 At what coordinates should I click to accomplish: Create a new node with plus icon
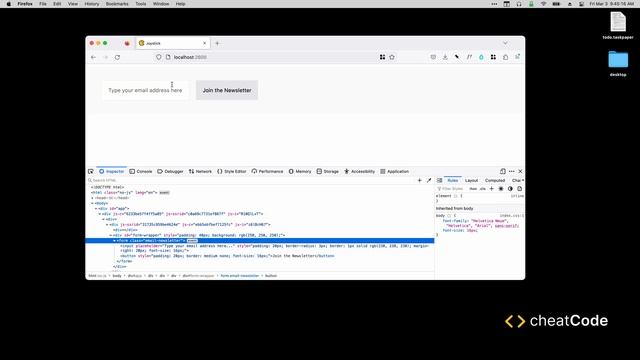(x=420, y=180)
